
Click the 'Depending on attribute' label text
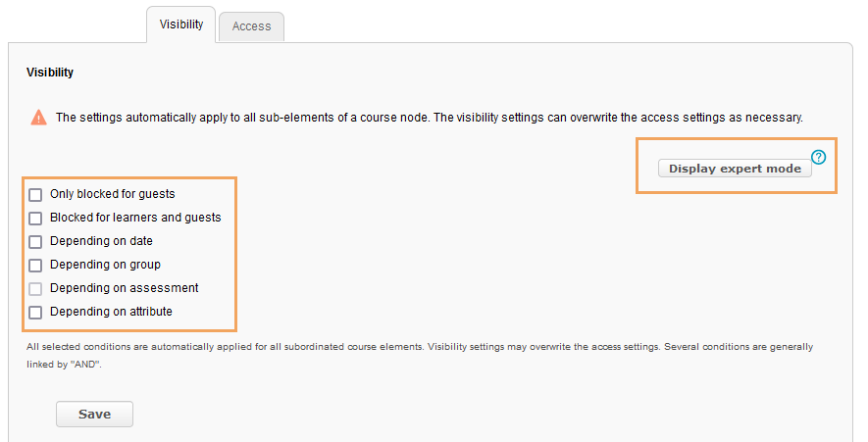[111, 312]
